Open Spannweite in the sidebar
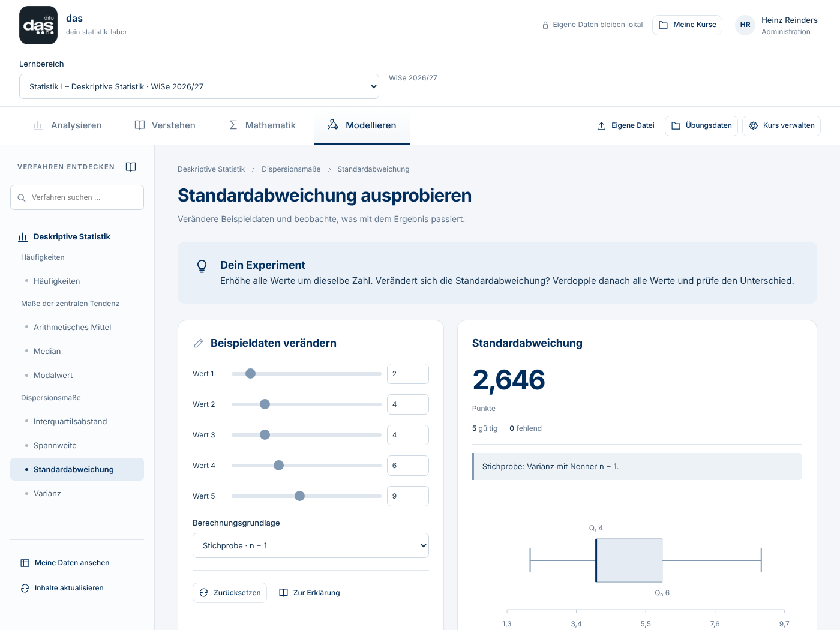This screenshot has width=840, height=630. click(77, 446)
